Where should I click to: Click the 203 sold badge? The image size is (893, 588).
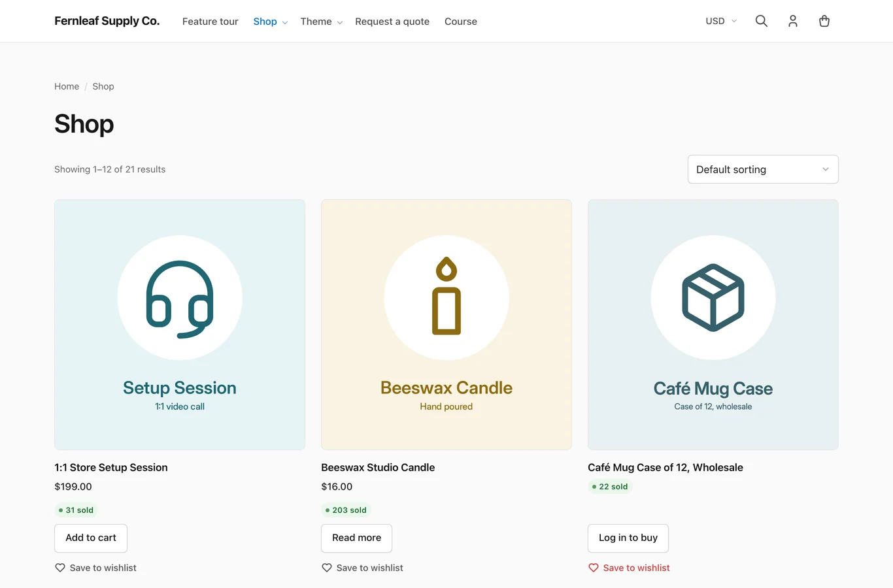click(346, 510)
